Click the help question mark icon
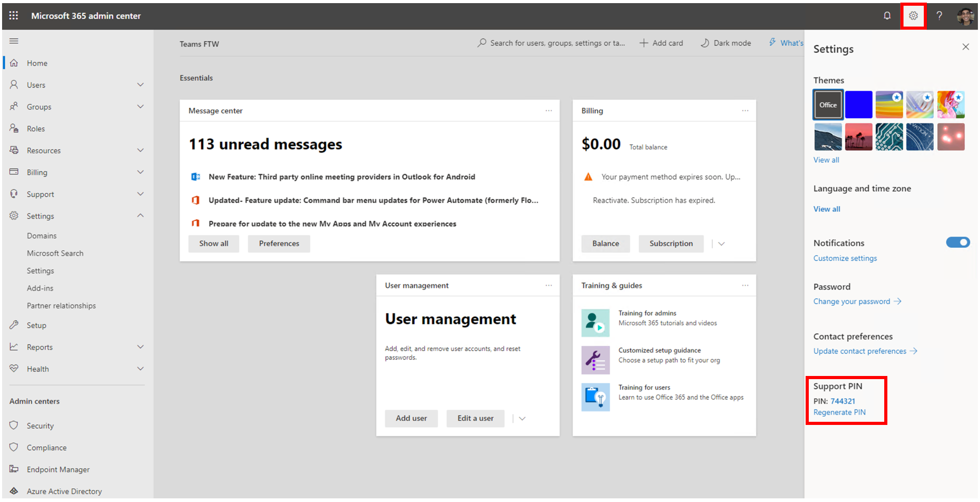980x502 pixels. pyautogui.click(x=939, y=16)
